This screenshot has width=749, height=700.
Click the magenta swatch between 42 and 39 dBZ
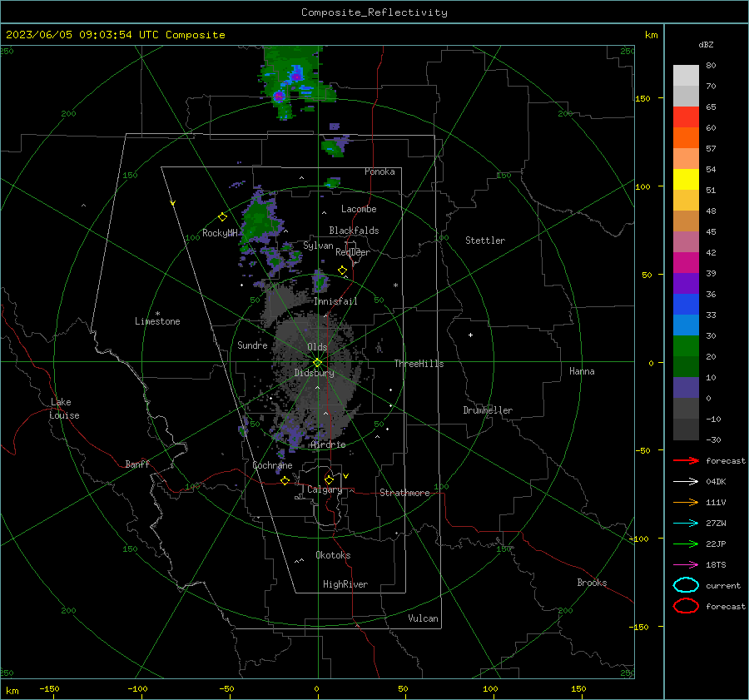686,263
